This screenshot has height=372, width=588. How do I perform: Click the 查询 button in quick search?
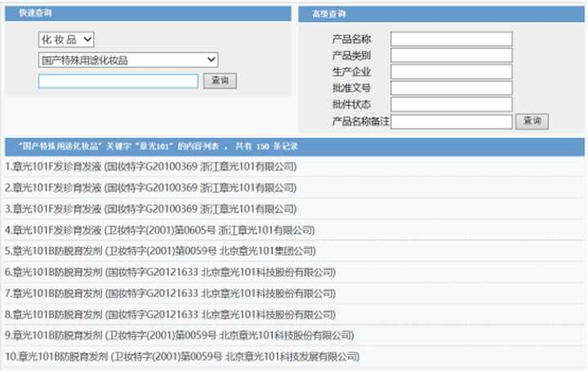220,81
